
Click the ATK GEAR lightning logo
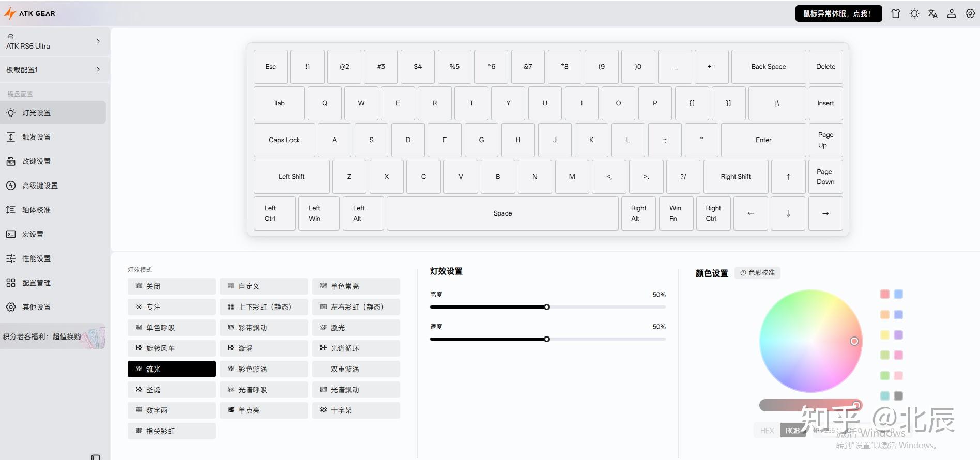pos(10,13)
